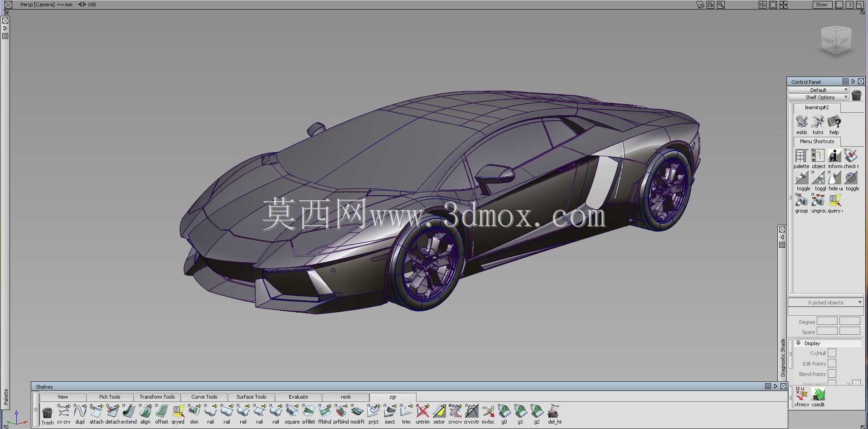Choose the attach tool on the shelf
This screenshot has width=868, height=429.
[96, 411]
